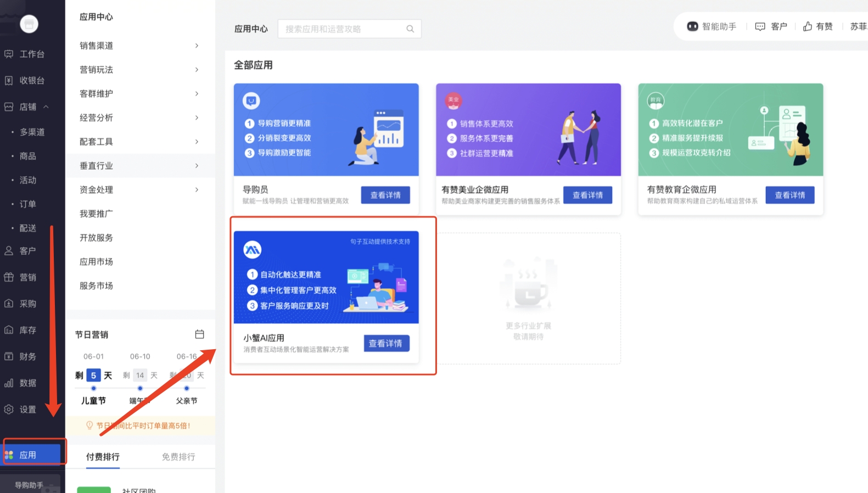Image resolution: width=868 pixels, height=493 pixels.
Task: Click the 导购员 banner thumbnail
Action: [326, 130]
